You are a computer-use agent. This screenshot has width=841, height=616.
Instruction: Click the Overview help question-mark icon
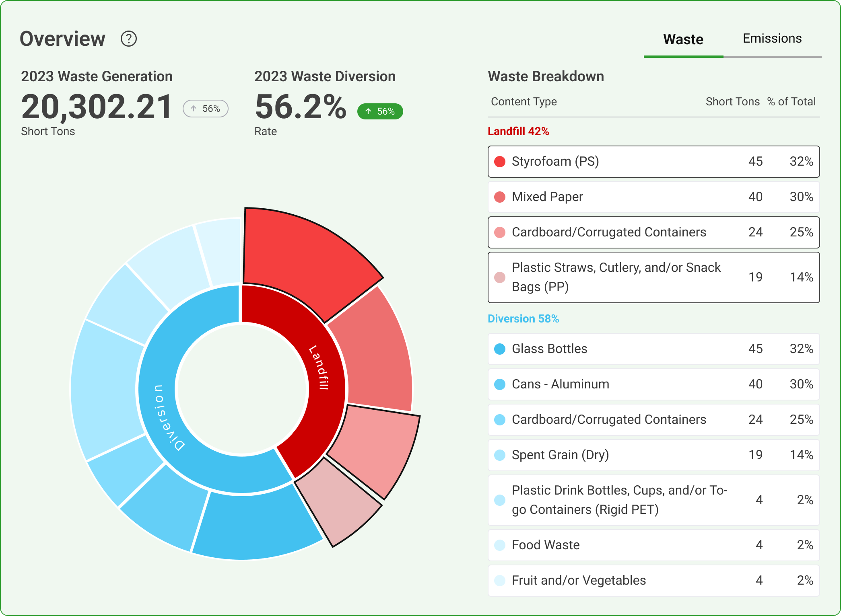(x=129, y=39)
